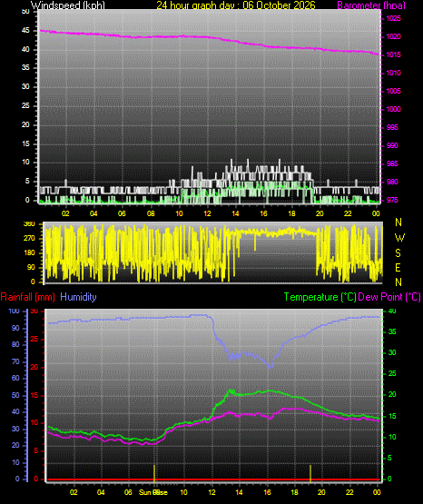
Task: Click barometer scale value 1015
Action: point(393,54)
